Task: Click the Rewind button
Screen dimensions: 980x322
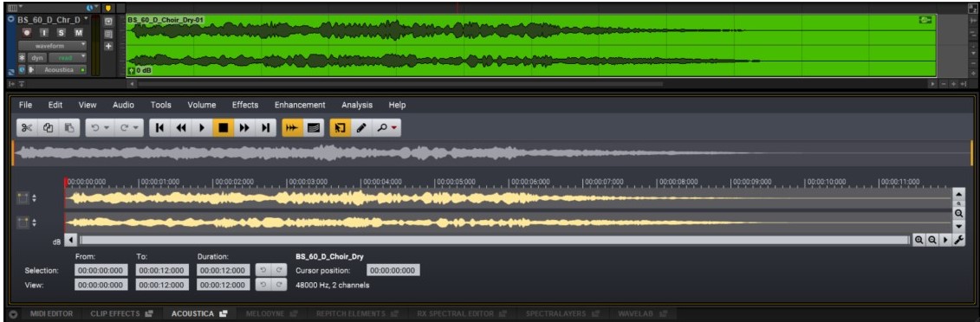Action: (x=180, y=127)
